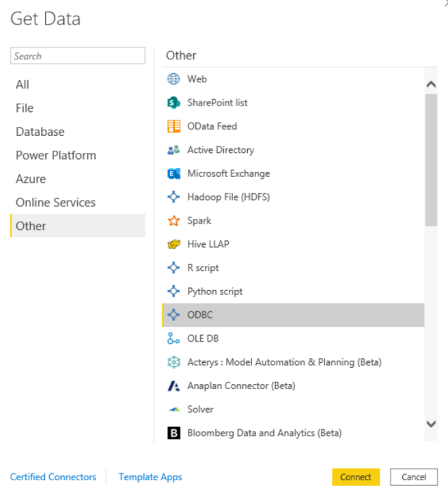448x494 pixels.
Task: Click the OData Feed icon
Action: tap(173, 126)
